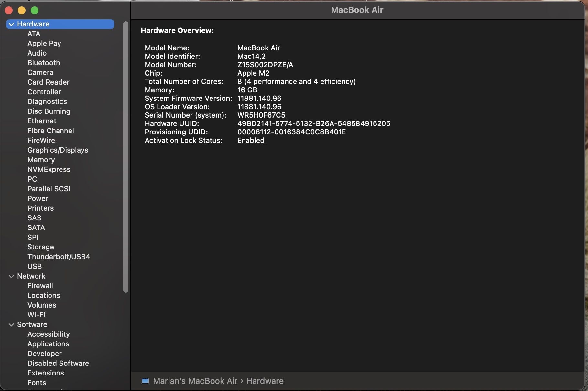Click the yellow minimize window button
The height and width of the screenshot is (391, 588).
point(22,10)
